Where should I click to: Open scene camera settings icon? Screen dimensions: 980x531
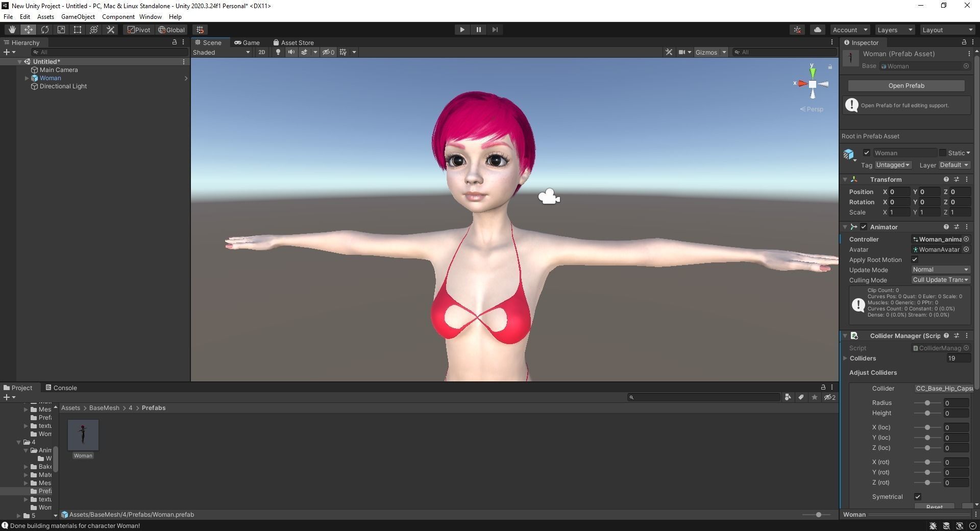681,52
